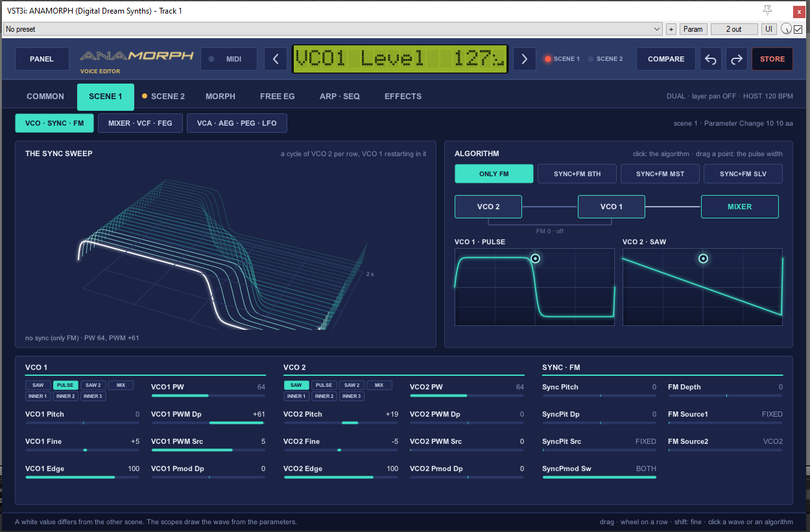Select the SCENE 2 indicator light
Screen dimensions: 810x532
tap(591, 59)
